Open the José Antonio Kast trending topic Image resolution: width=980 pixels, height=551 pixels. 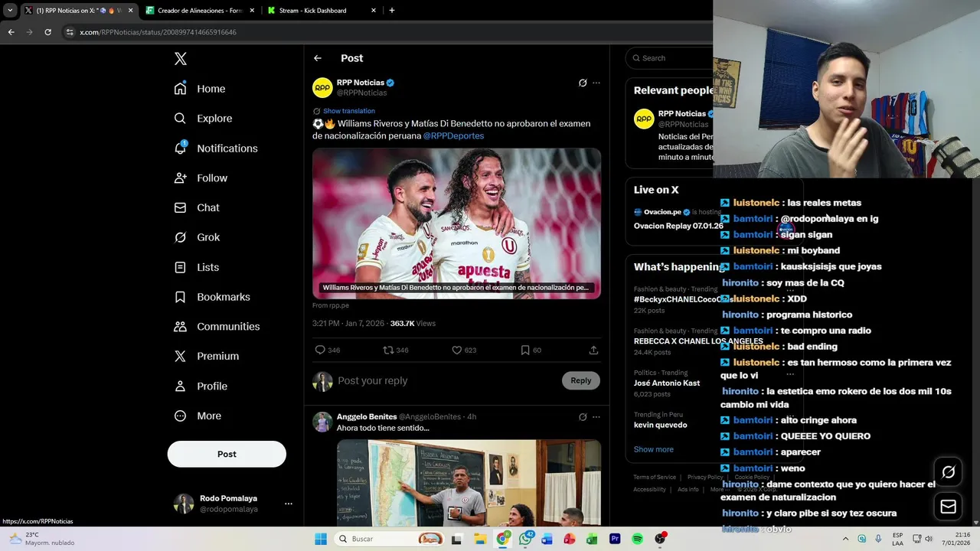(x=667, y=382)
